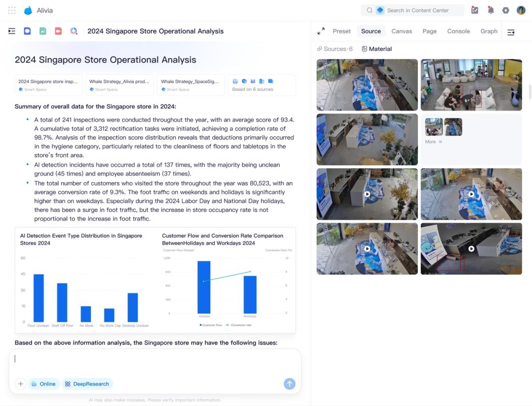Open the tasks checklist icon
This screenshot has width=532, height=406.
(475, 10)
